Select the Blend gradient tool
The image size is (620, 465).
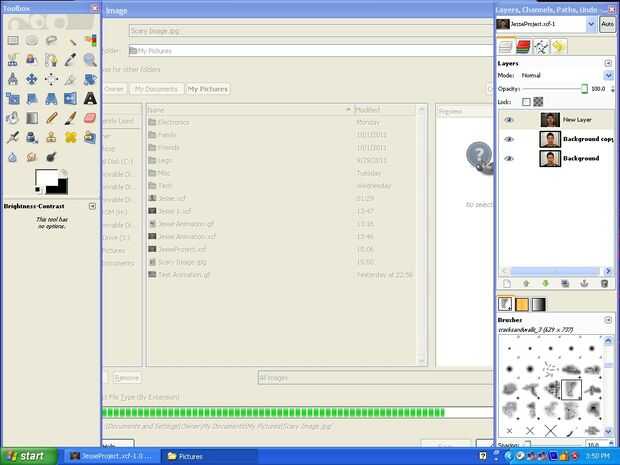32,118
